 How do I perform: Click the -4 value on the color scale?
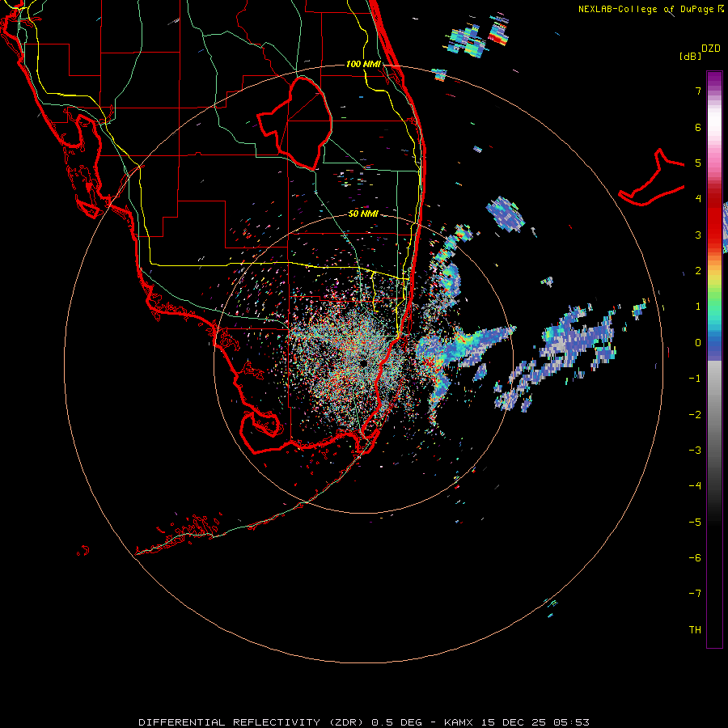(695, 485)
